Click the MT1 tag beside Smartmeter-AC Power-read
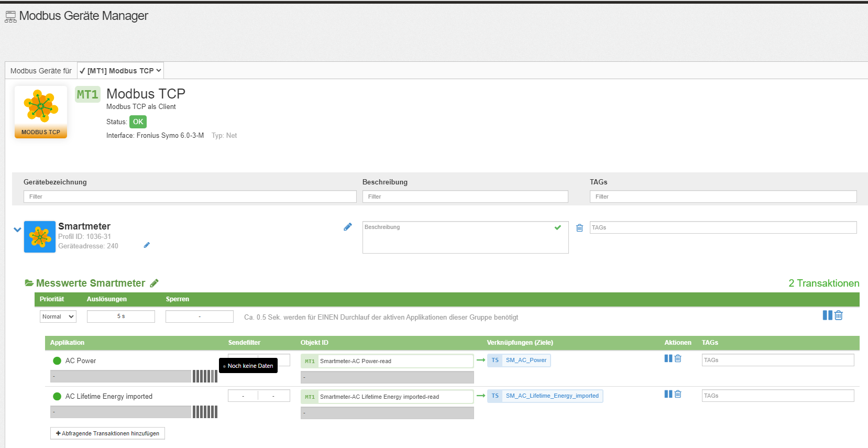Screen dimensions: 868x448 (310, 361)
